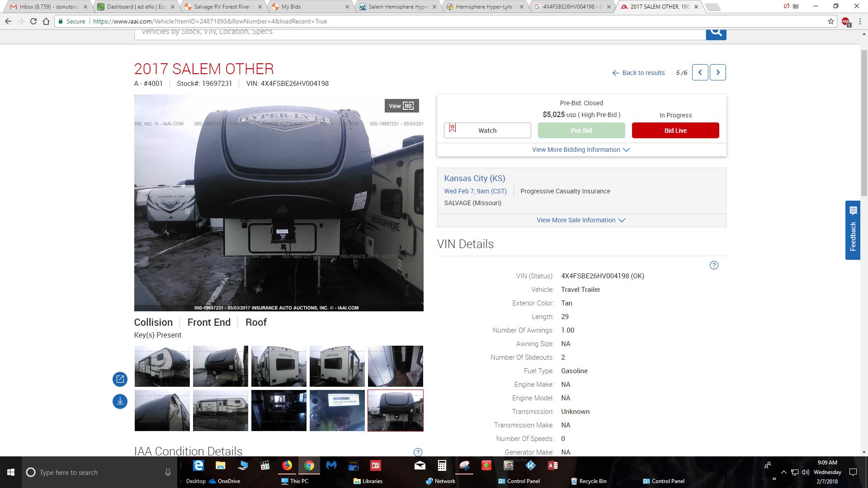868x488 pixels.
Task: Go to next vehicle result arrow
Action: [718, 72]
